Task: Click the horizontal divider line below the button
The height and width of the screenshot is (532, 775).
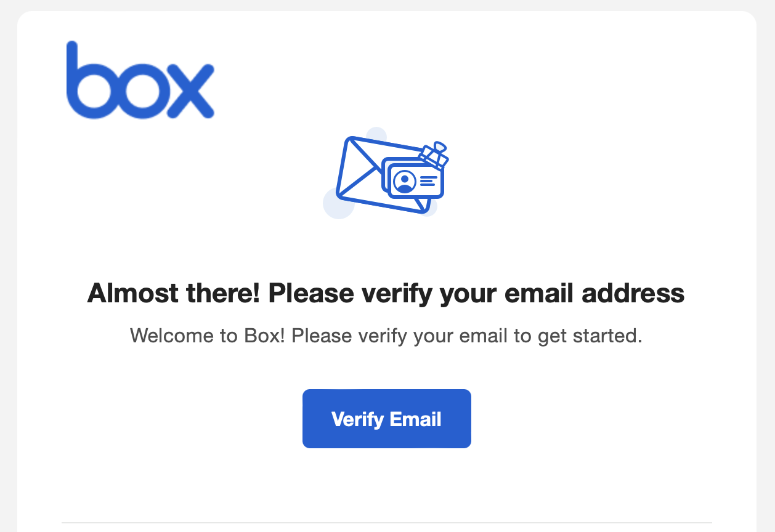Action: (x=387, y=523)
